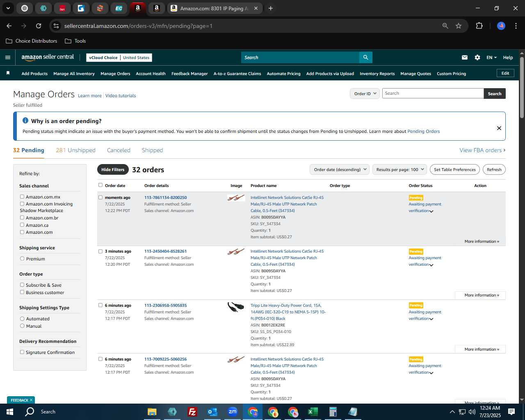This screenshot has height=420, width=525.
Task: Click the Amazon Seller Central logo
Action: (x=48, y=57)
